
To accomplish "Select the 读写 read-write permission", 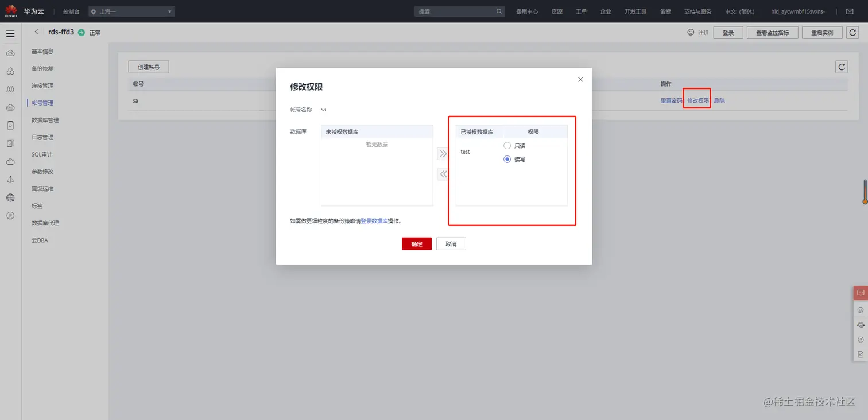I will [507, 159].
